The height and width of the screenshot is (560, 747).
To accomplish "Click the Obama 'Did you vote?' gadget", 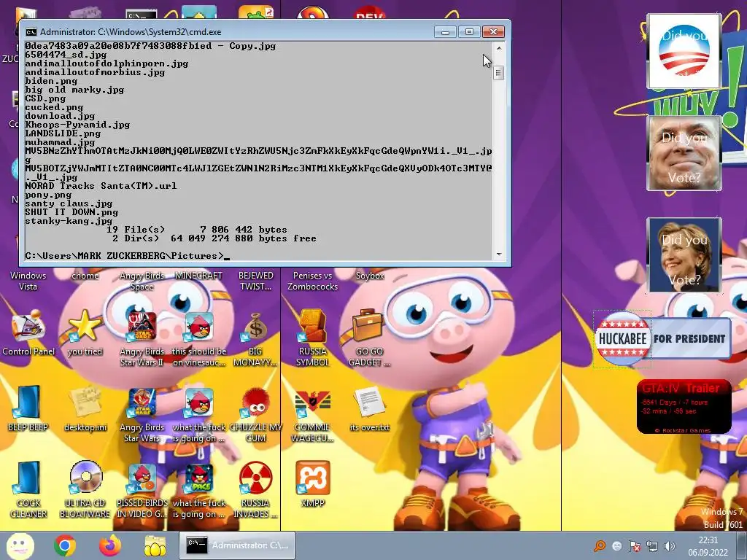I will click(684, 51).
